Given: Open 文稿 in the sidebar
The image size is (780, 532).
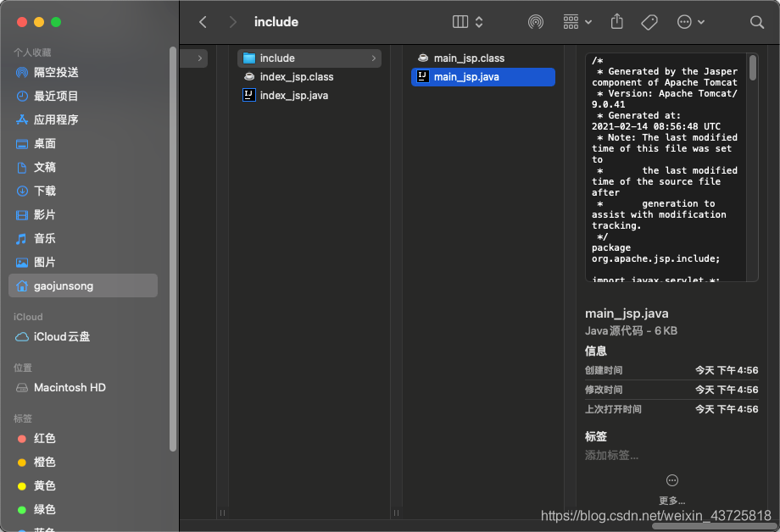Looking at the screenshot, I should [83, 168].
